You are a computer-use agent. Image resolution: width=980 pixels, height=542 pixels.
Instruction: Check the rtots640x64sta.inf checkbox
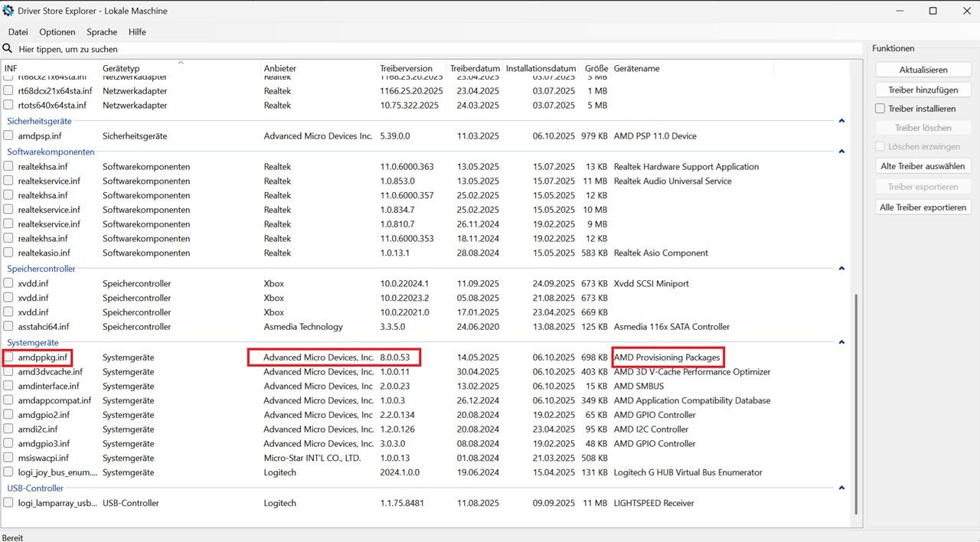click(x=9, y=106)
